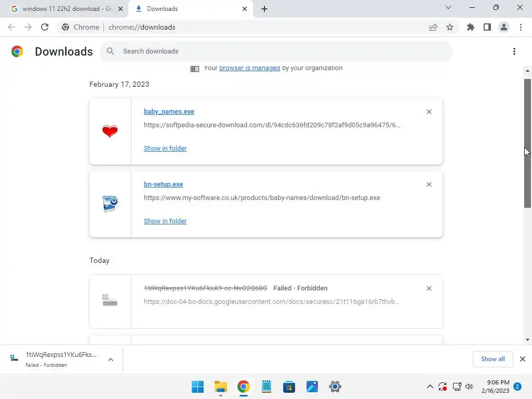
Task: Open Chrome's three-dot menu in toolbar
Action: click(521, 27)
